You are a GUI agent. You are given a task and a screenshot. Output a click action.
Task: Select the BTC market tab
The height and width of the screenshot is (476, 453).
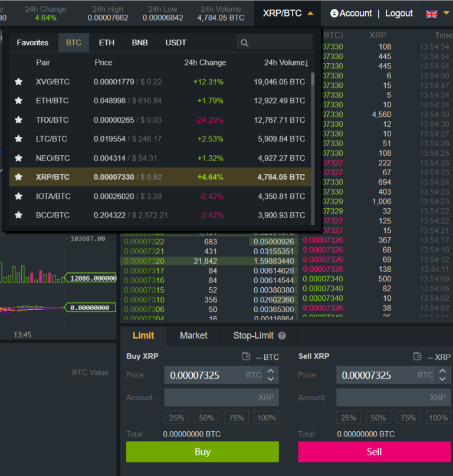click(x=74, y=43)
